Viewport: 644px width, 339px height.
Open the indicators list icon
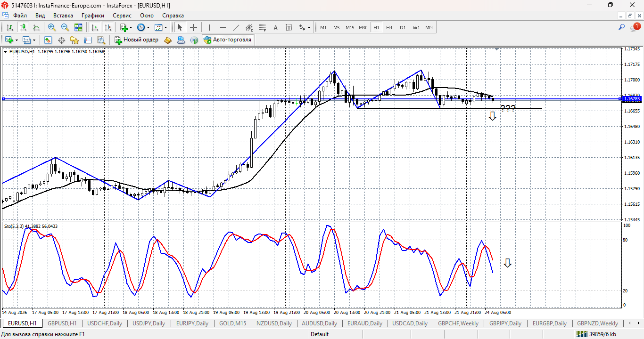click(x=124, y=28)
